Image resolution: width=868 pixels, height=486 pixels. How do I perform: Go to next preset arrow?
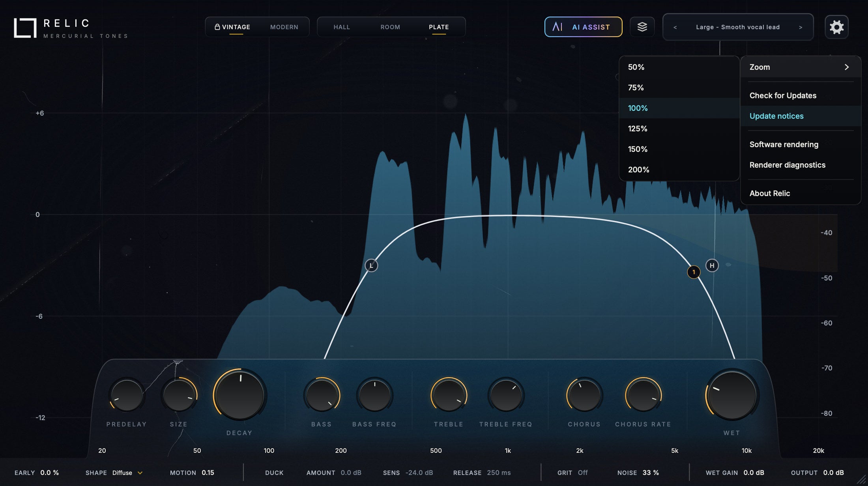pyautogui.click(x=801, y=27)
